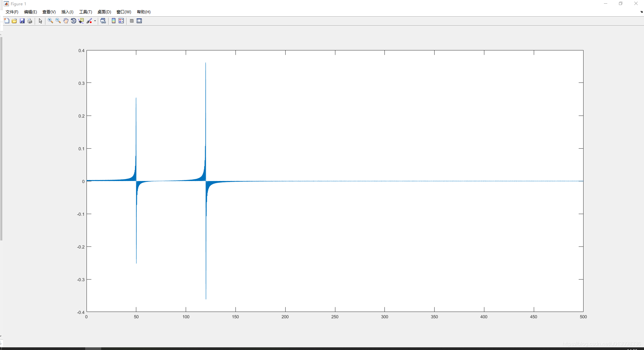Select the Data Cursor tool
644x350 pixels.
(x=81, y=21)
